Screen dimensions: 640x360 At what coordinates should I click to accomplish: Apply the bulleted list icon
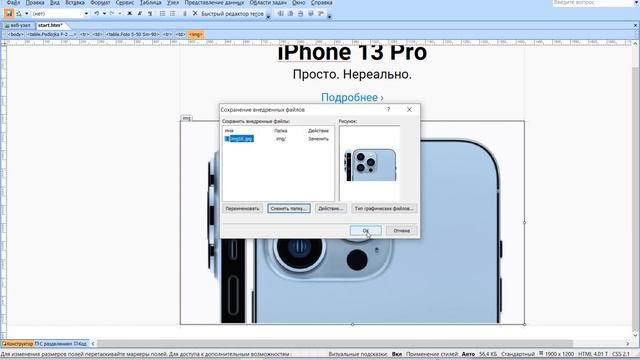(x=173, y=13)
